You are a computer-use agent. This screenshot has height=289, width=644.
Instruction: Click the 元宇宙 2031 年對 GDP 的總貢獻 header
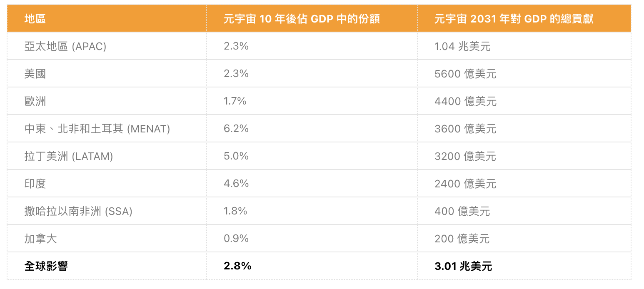coord(514,19)
